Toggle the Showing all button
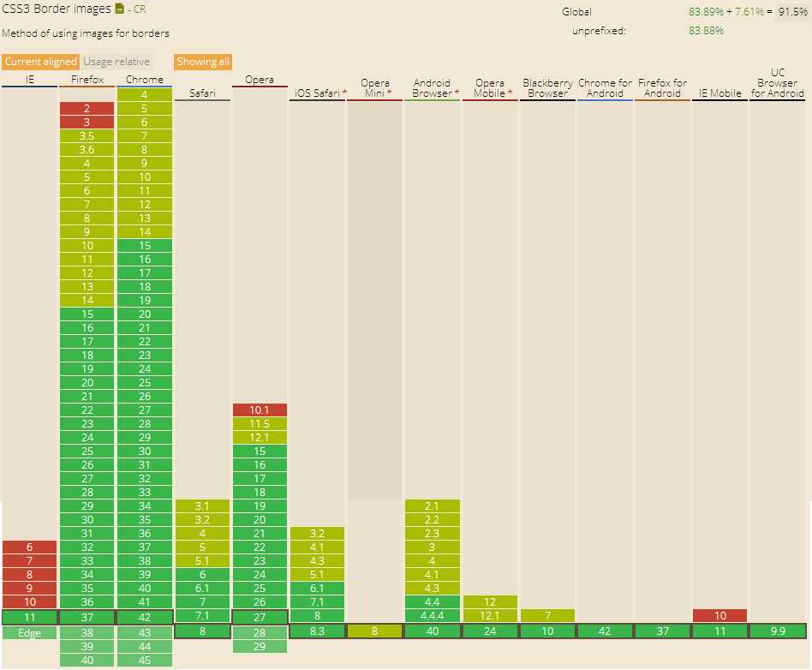The height and width of the screenshot is (670, 812). [x=202, y=62]
